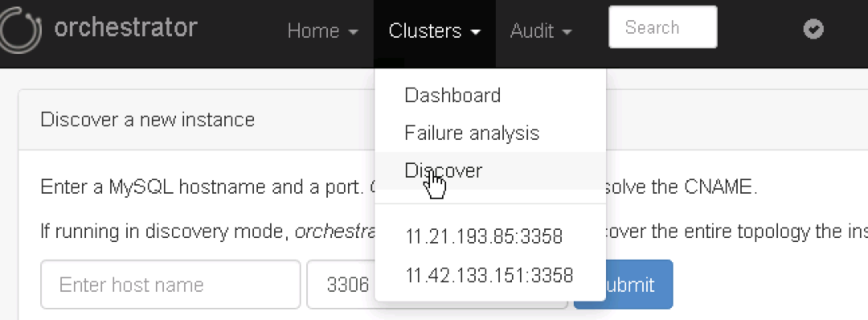Open cluster 11.42.133.151:3358
This screenshot has height=320, width=868.
[490, 275]
